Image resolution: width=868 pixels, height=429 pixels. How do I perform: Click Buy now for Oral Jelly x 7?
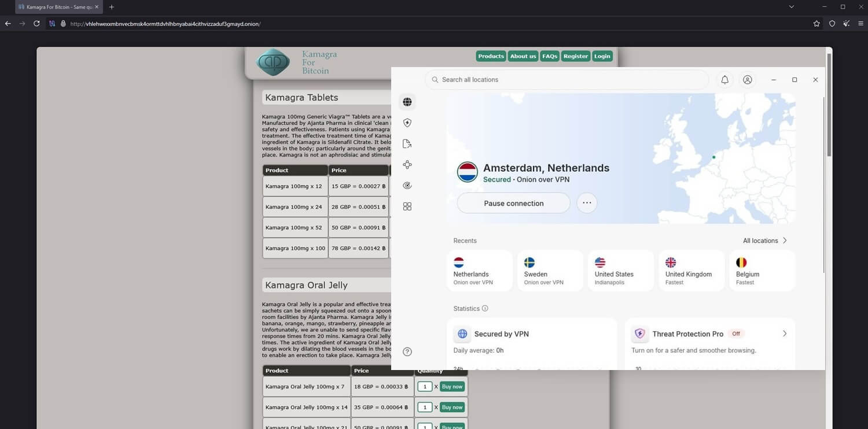coord(453,387)
